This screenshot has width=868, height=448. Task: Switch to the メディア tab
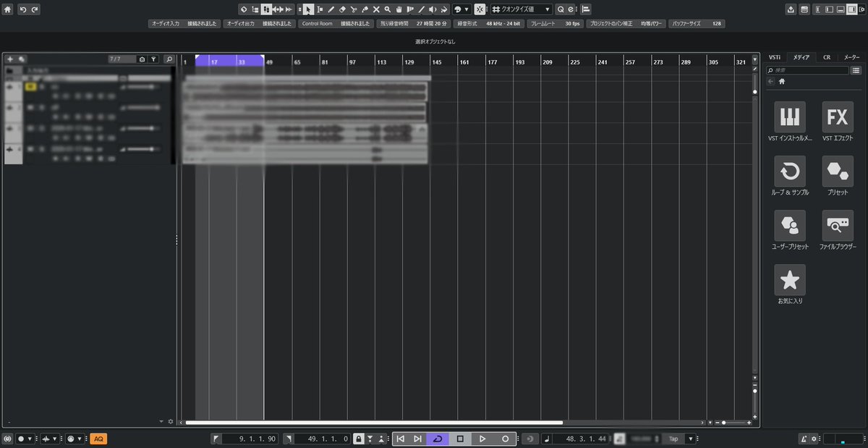coord(800,56)
